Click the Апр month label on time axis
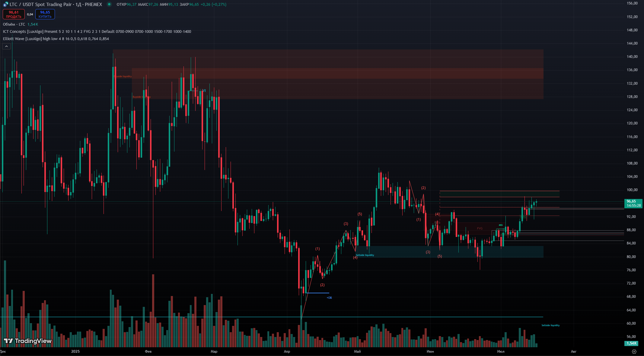 point(287,351)
